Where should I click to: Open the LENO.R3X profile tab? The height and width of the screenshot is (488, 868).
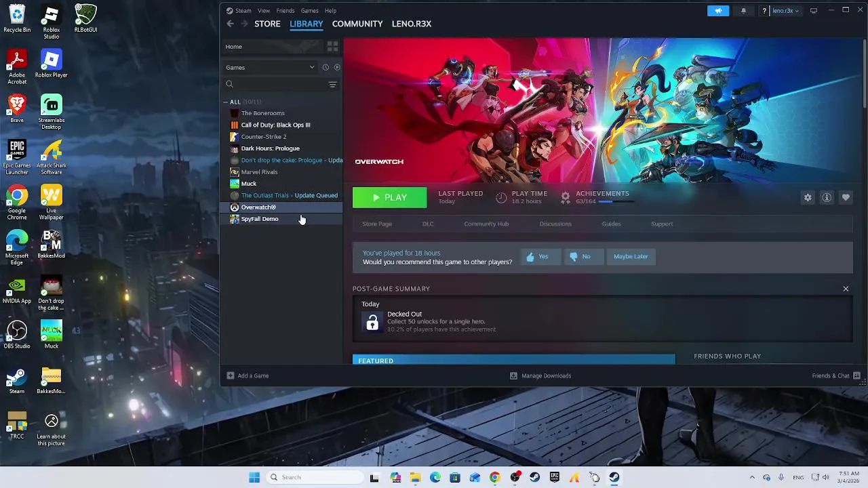(x=412, y=24)
